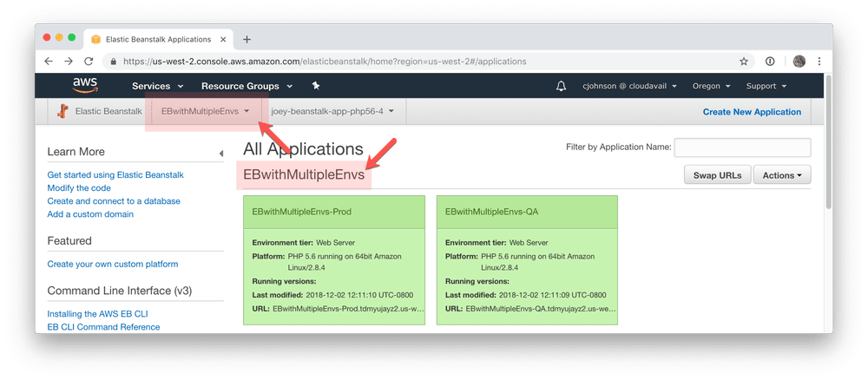Open joey-beanstalk-app-php56-4 dropdown
The image size is (868, 380).
(332, 111)
